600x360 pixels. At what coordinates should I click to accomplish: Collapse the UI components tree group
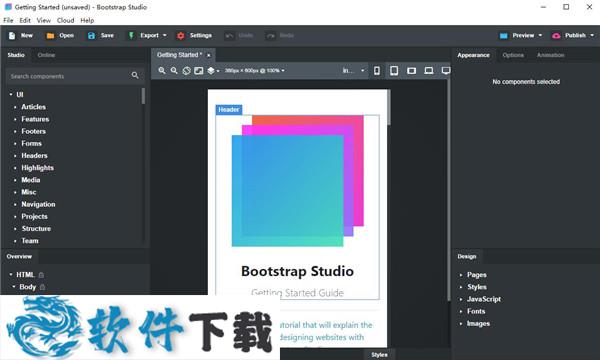point(11,94)
